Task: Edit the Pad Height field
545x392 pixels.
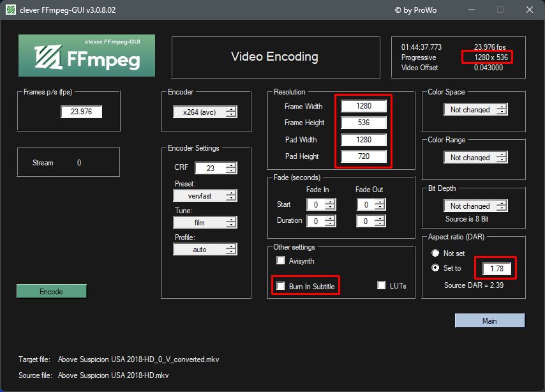Action: point(364,156)
